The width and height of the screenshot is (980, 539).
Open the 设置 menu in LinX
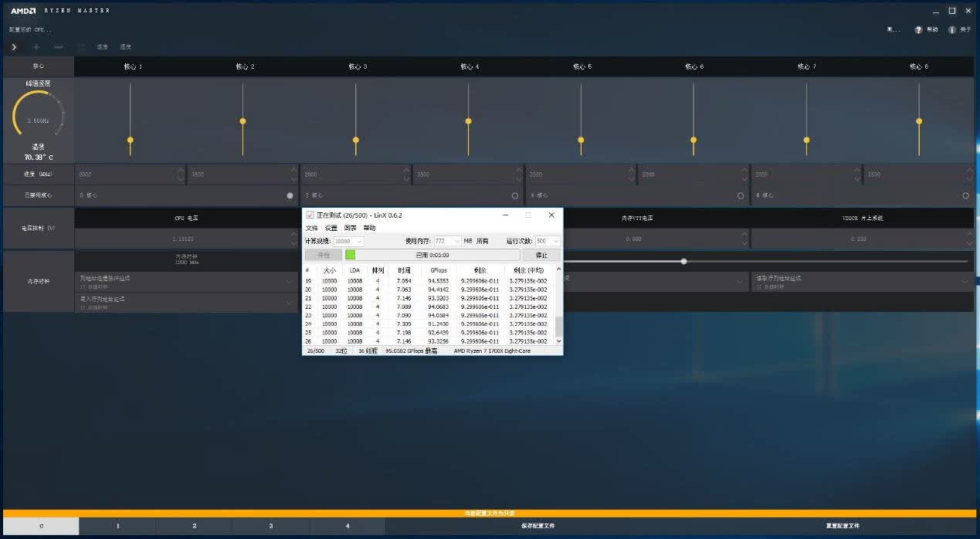(x=331, y=228)
